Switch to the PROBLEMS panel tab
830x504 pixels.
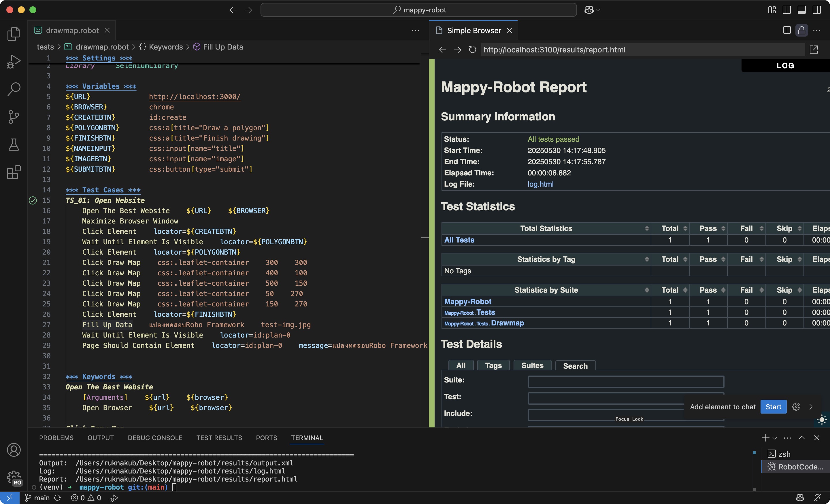tap(56, 438)
